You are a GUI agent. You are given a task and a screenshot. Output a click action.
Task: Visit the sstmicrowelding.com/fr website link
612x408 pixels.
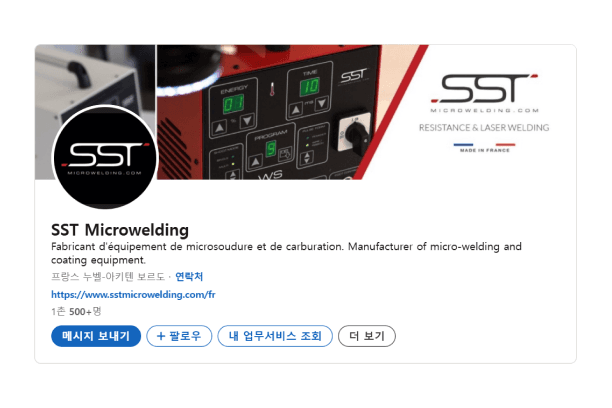(133, 294)
